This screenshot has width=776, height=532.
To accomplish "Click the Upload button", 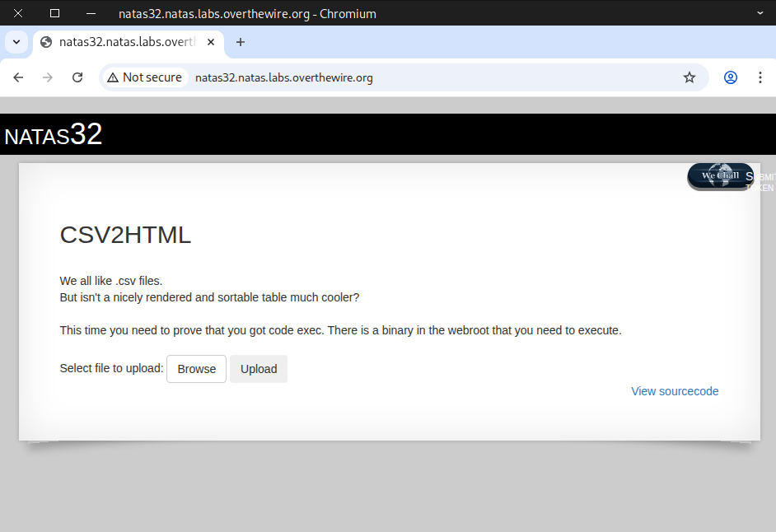I will coord(258,369).
